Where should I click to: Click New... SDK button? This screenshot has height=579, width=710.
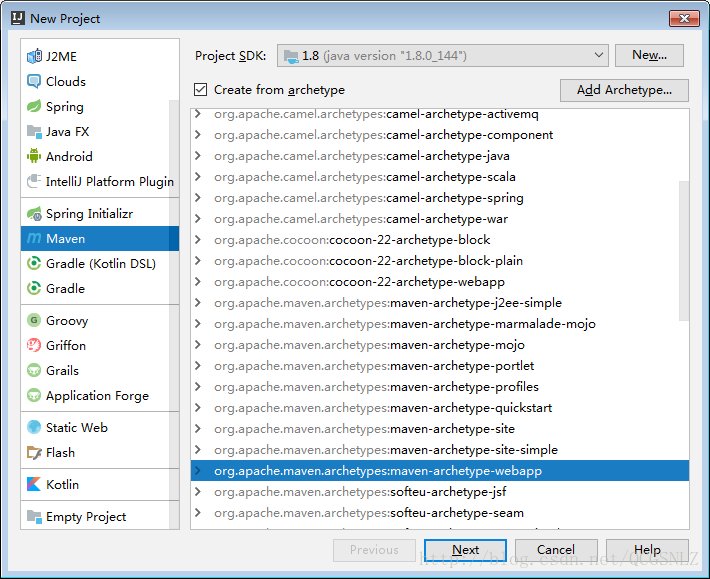pos(649,55)
